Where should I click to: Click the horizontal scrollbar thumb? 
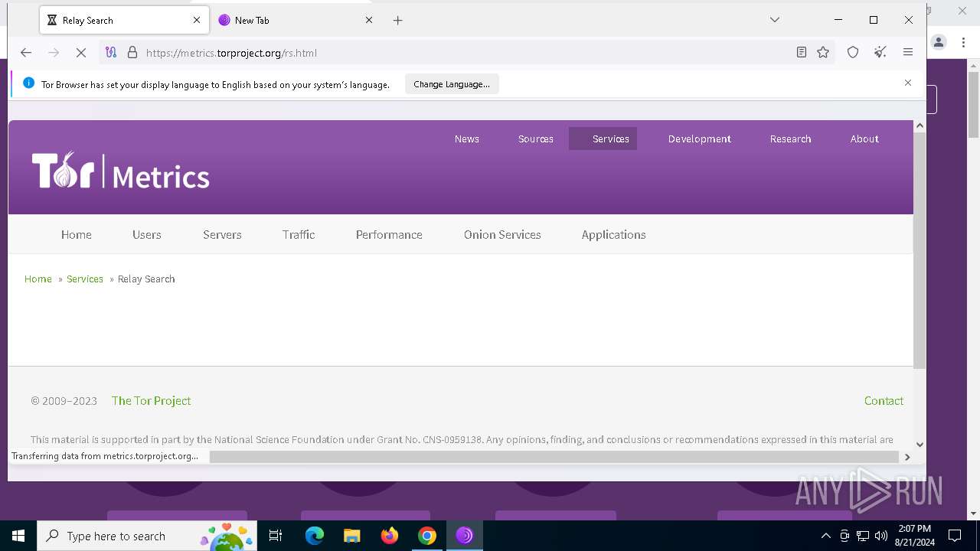click(x=554, y=457)
